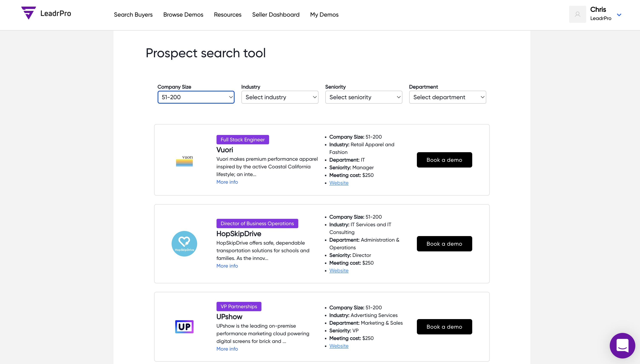Visit the Vuori Website link

[x=339, y=183]
